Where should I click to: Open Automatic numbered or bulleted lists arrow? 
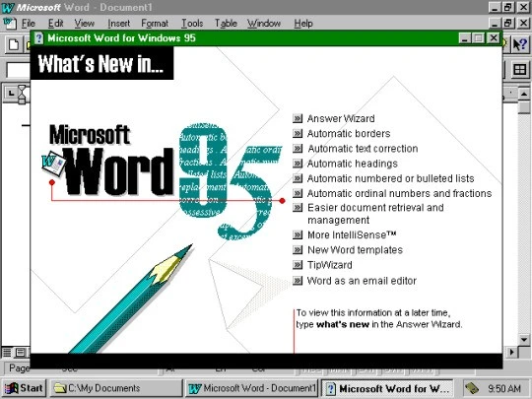pyautogui.click(x=298, y=178)
